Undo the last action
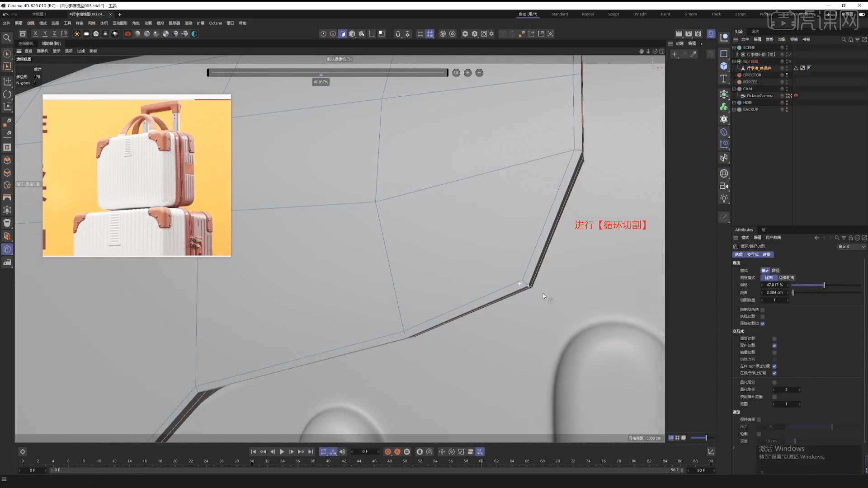Viewport: 868px width, 488px height. tap(5, 14)
